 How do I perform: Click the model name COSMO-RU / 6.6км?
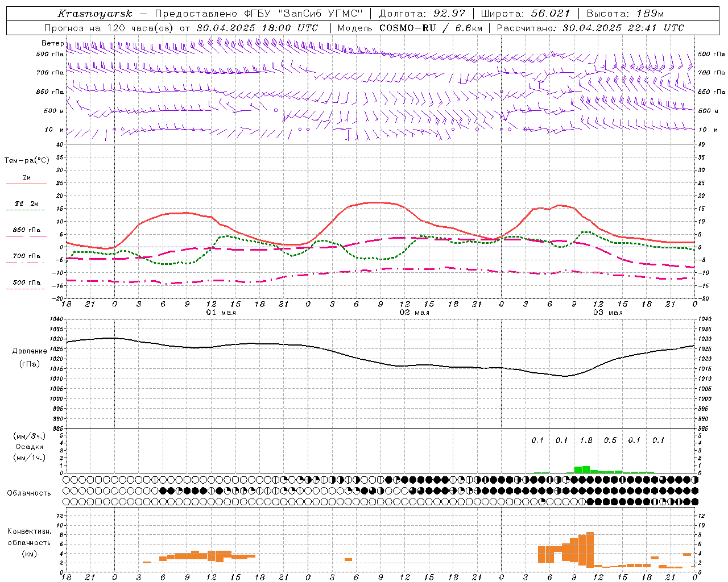click(431, 28)
